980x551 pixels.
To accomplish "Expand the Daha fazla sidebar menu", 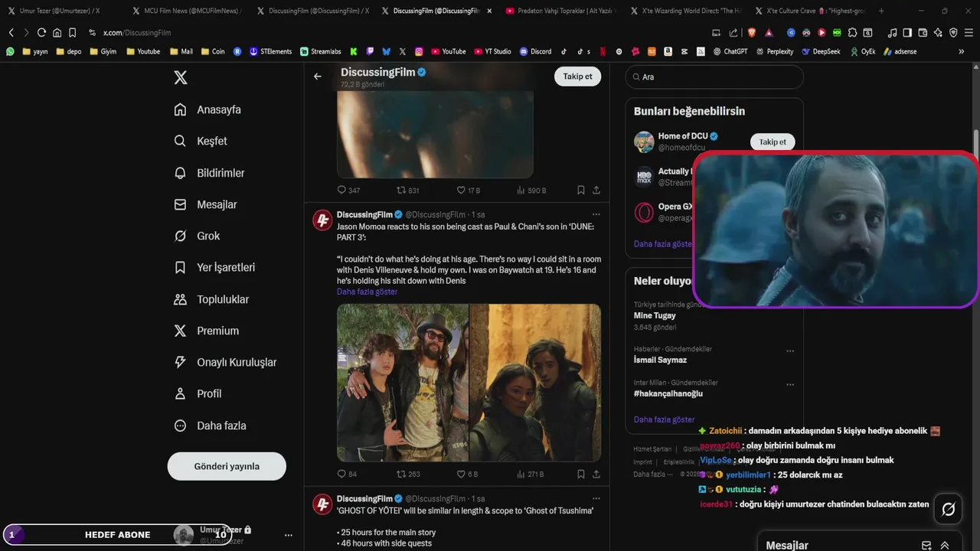I will point(210,425).
